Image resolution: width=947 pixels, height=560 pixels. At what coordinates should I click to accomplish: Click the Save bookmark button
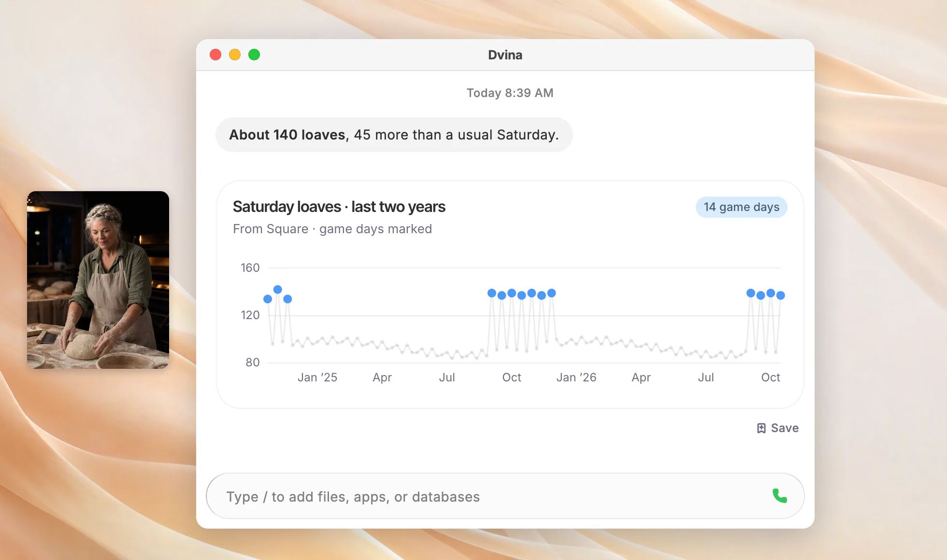777,428
